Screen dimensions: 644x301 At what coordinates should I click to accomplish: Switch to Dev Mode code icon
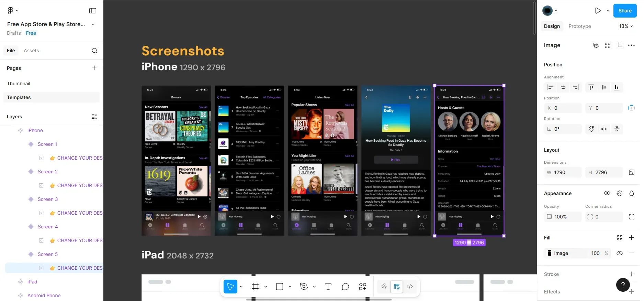pos(410,287)
